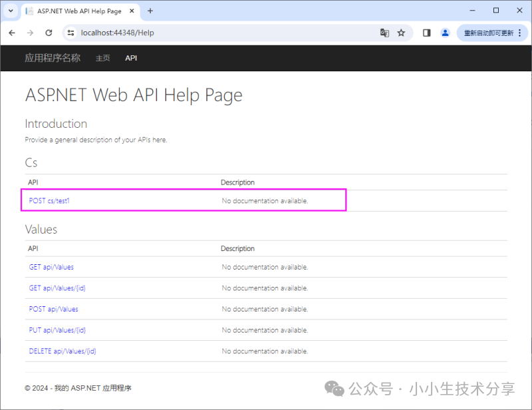Image resolution: width=532 pixels, height=410 pixels.
Task: Open the GET api/Values link
Action: pos(51,267)
